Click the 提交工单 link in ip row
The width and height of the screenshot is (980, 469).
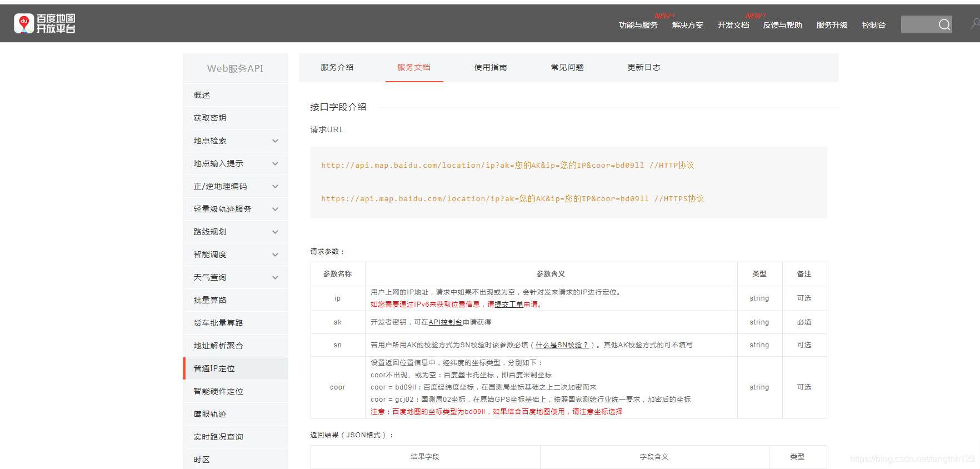509,305
